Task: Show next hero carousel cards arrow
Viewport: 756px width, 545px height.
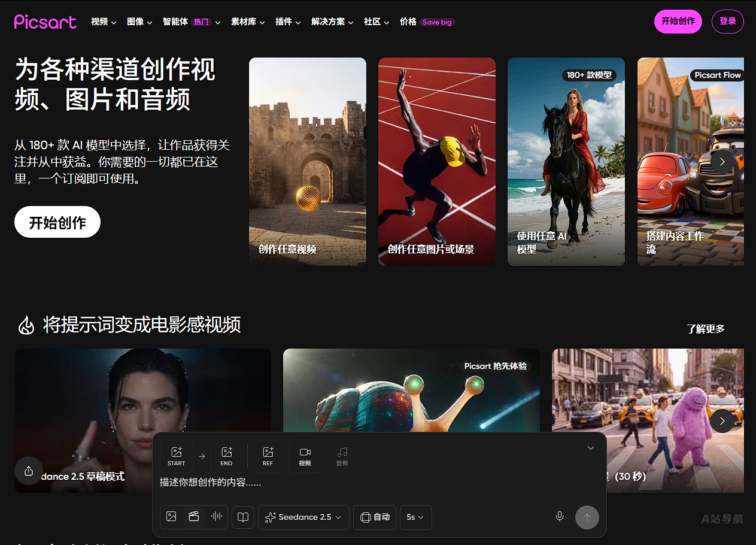Action: click(x=722, y=161)
